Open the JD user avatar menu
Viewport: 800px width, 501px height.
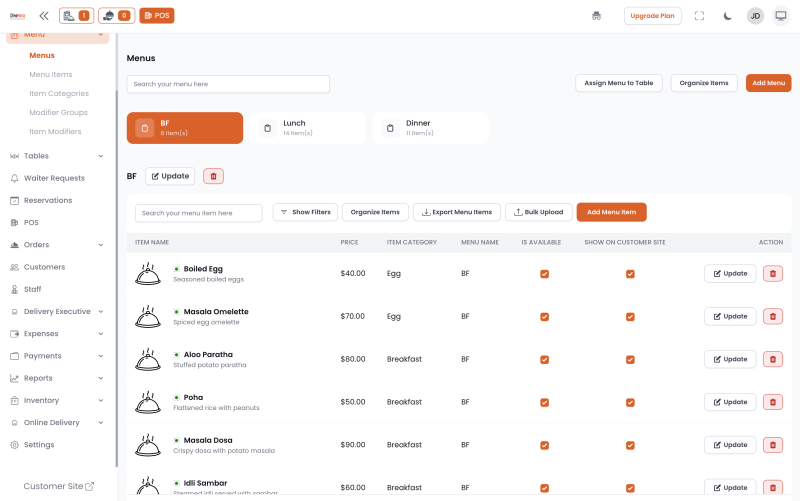click(755, 16)
